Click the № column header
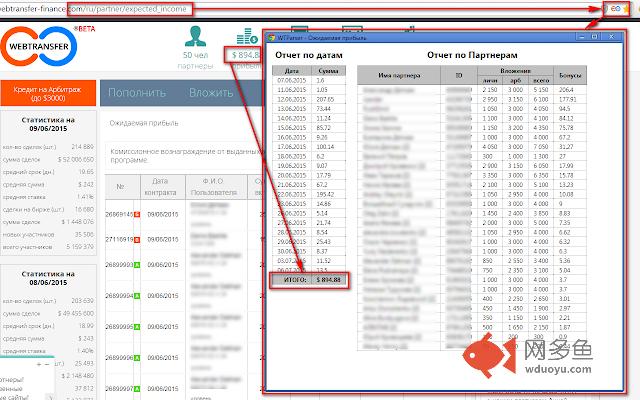This screenshot has height=400, width=640. 120,187
